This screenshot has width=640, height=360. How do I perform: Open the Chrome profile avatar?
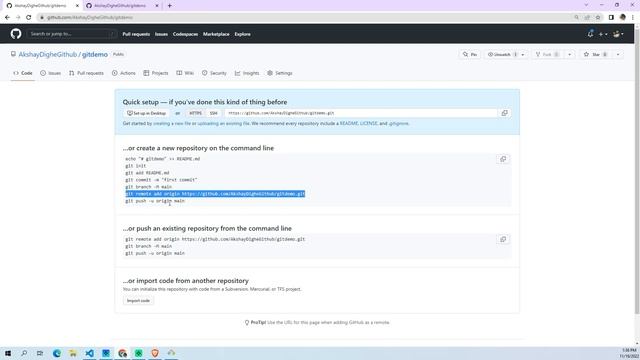[622, 18]
